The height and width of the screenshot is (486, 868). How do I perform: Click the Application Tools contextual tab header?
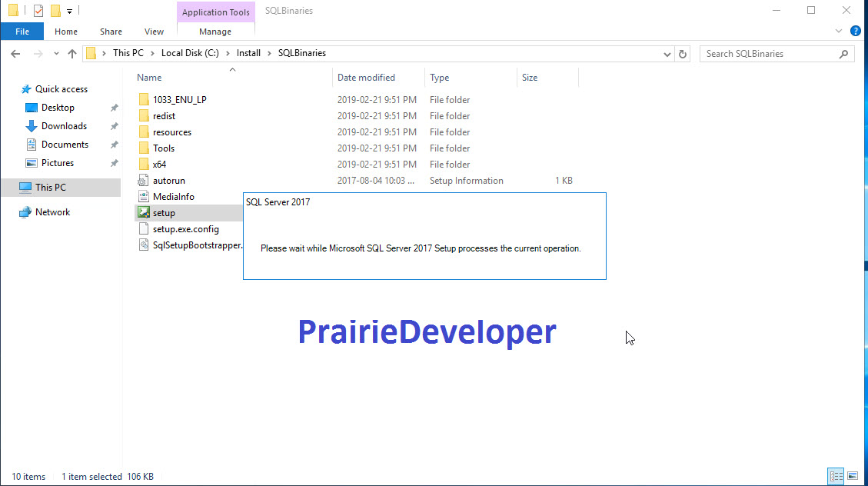click(216, 12)
